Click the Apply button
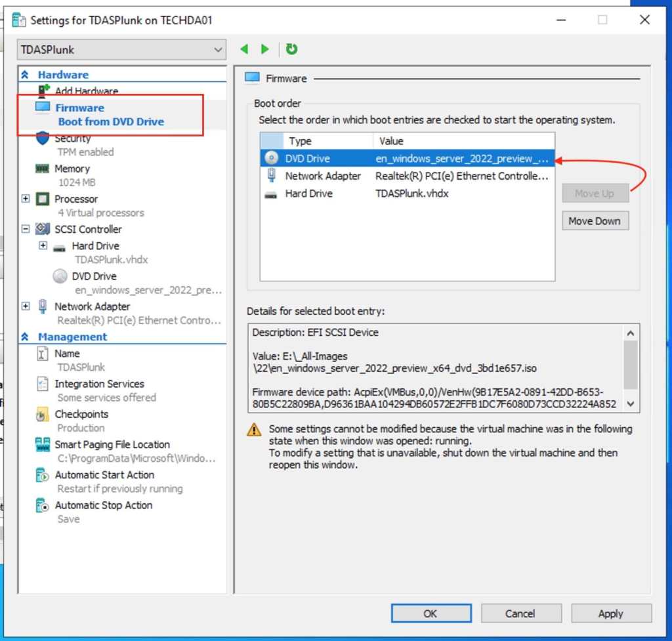This screenshot has height=641, width=672. pos(610,613)
